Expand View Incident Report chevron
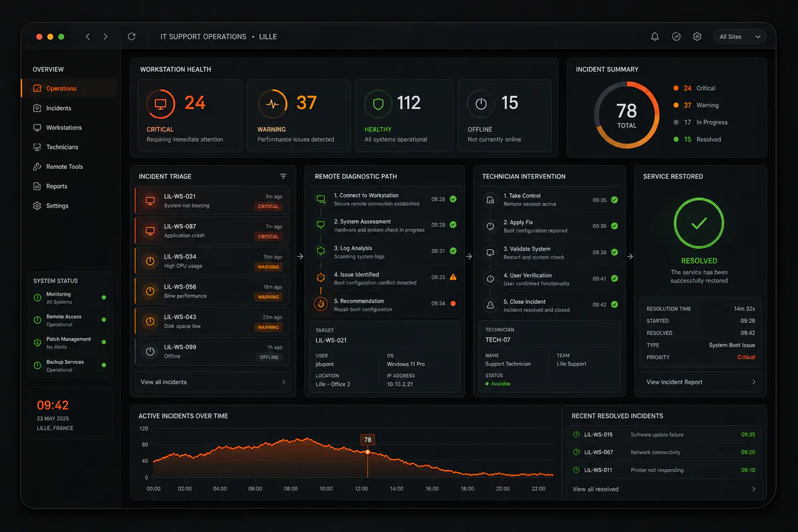798x532 pixels. pyautogui.click(x=753, y=382)
